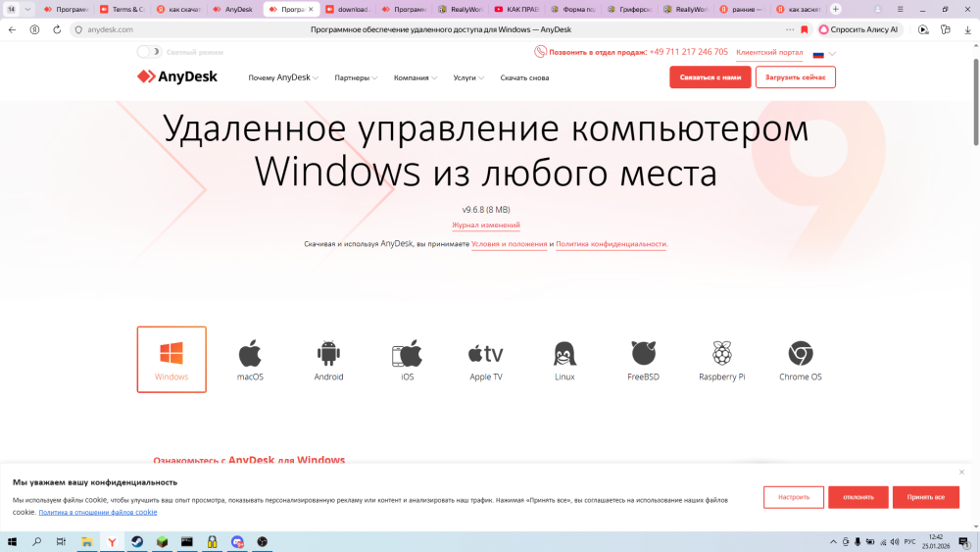
Task: Click 'Настроить' in cookie banner
Action: pyautogui.click(x=794, y=498)
